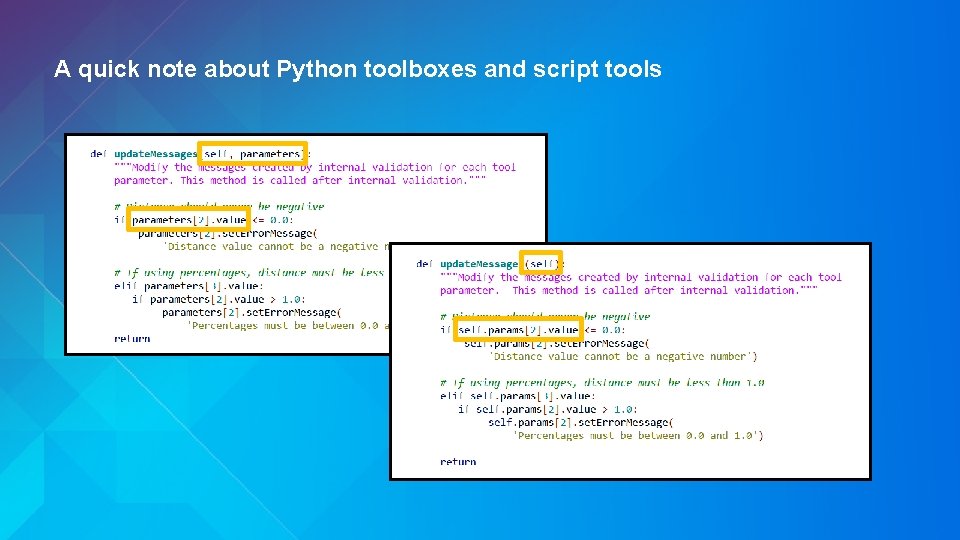The width and height of the screenshot is (960, 540).
Task: Click 'elif self.params[3].value:' line
Action: pos(517,396)
